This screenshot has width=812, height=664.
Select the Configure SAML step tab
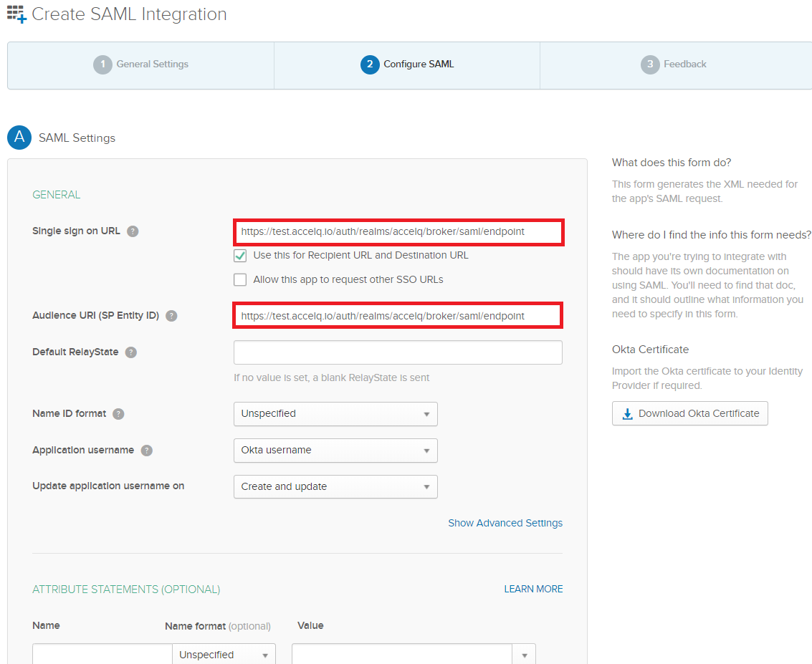click(x=407, y=65)
